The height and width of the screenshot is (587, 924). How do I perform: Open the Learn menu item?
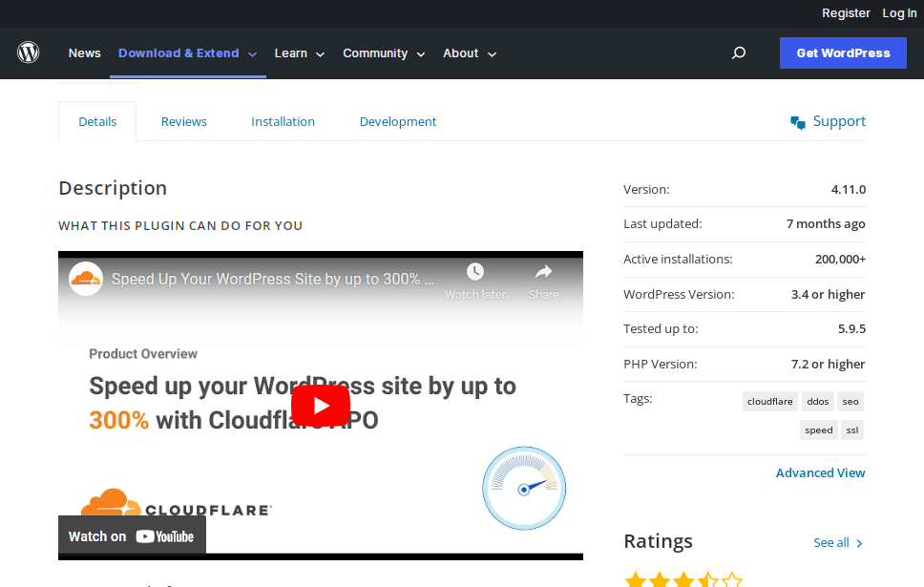click(x=290, y=53)
